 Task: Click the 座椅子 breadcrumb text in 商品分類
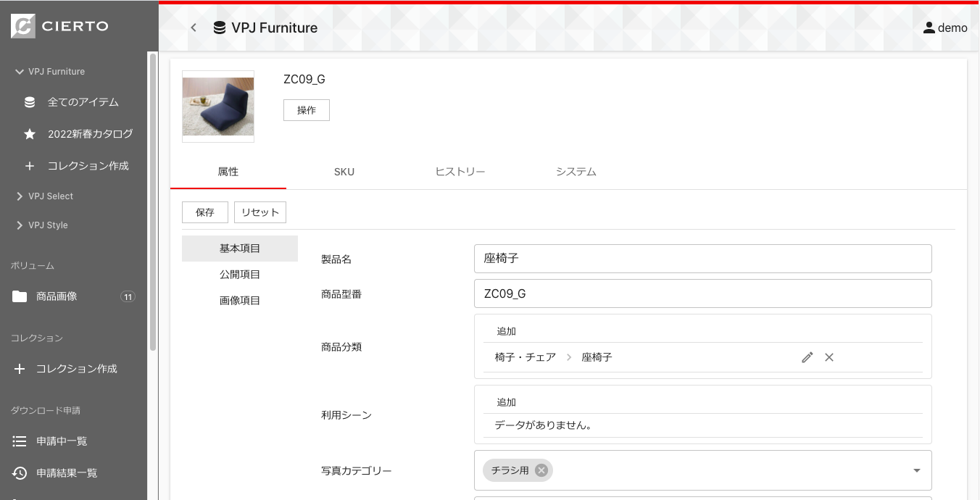(x=597, y=357)
